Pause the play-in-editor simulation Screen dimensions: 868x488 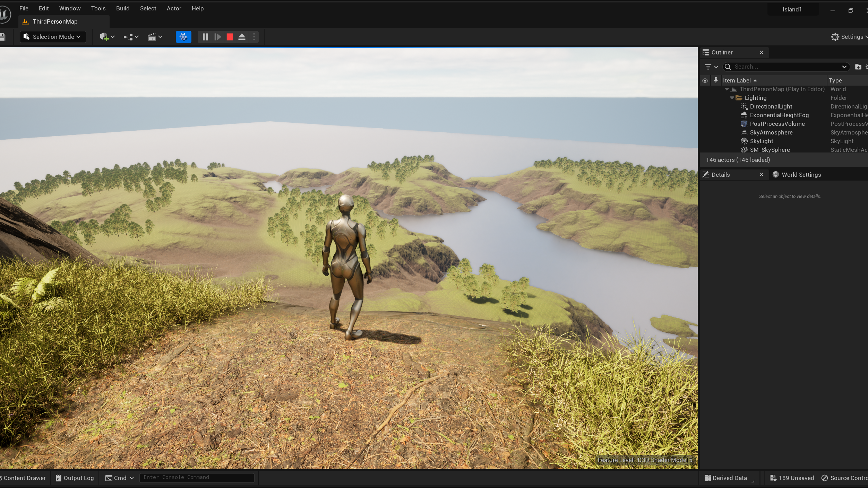point(205,37)
